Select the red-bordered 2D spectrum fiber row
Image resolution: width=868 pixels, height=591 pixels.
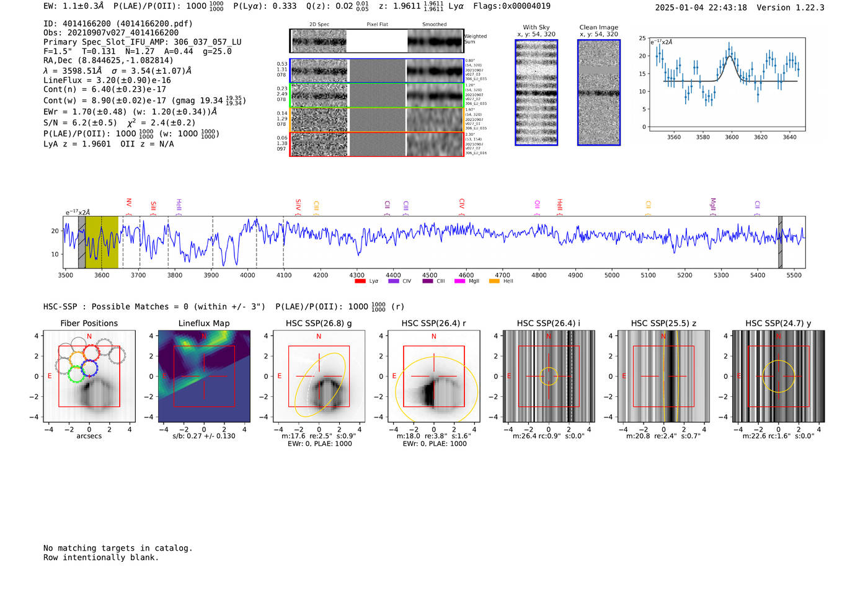[377, 144]
